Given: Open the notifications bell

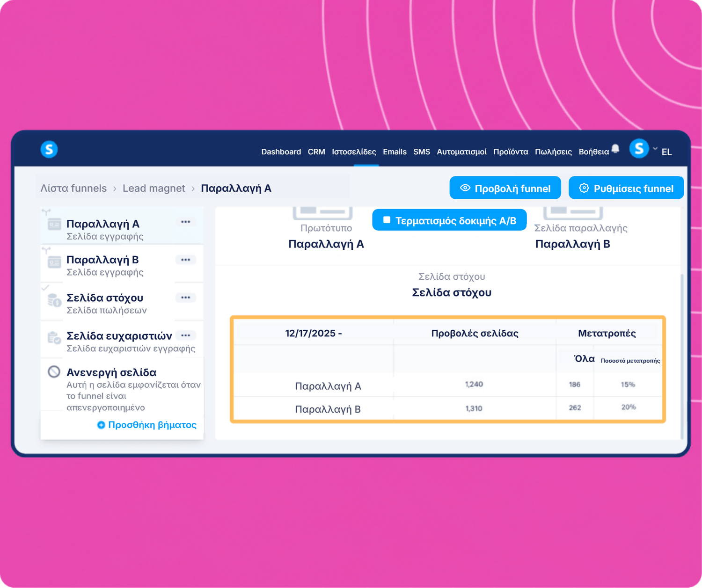Looking at the screenshot, I should coord(615,149).
